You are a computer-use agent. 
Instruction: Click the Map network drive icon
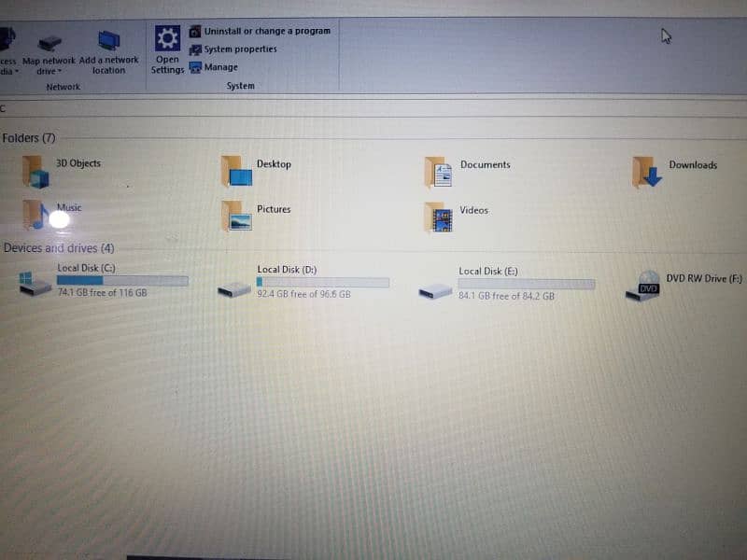(x=49, y=43)
